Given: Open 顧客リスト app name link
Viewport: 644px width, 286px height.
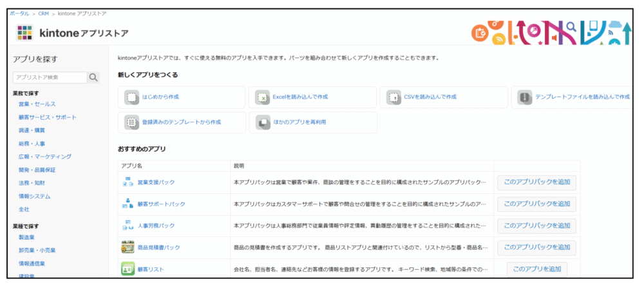Looking at the screenshot, I should (x=151, y=269).
